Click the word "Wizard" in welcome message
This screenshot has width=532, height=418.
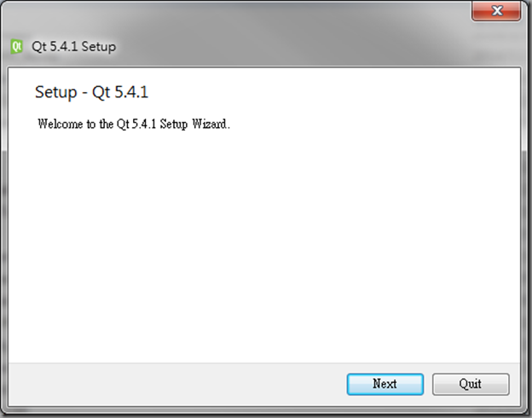coord(210,124)
